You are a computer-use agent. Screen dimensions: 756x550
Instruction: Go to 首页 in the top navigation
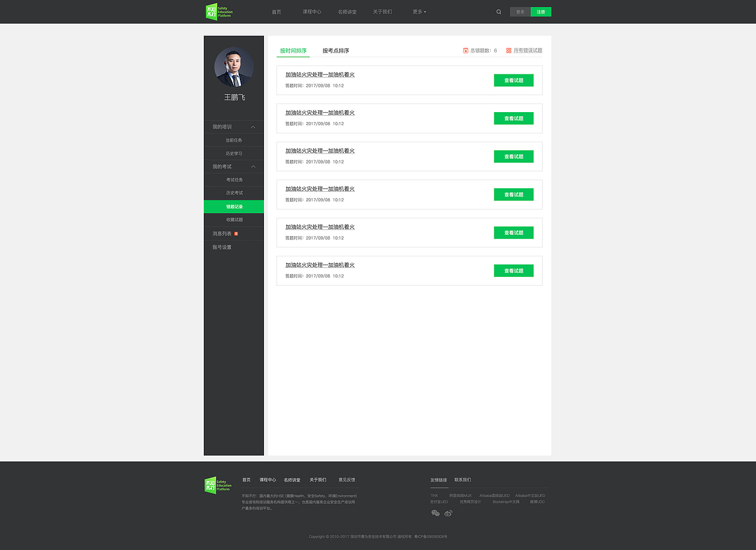(276, 12)
